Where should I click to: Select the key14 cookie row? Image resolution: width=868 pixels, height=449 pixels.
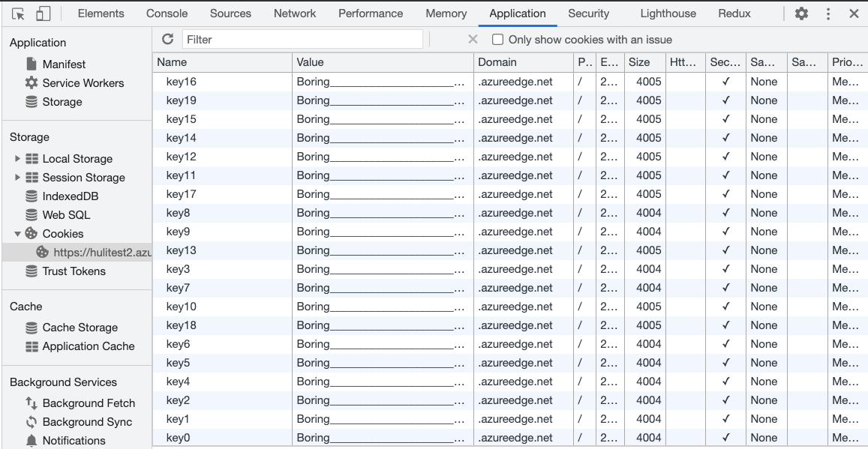(x=510, y=138)
